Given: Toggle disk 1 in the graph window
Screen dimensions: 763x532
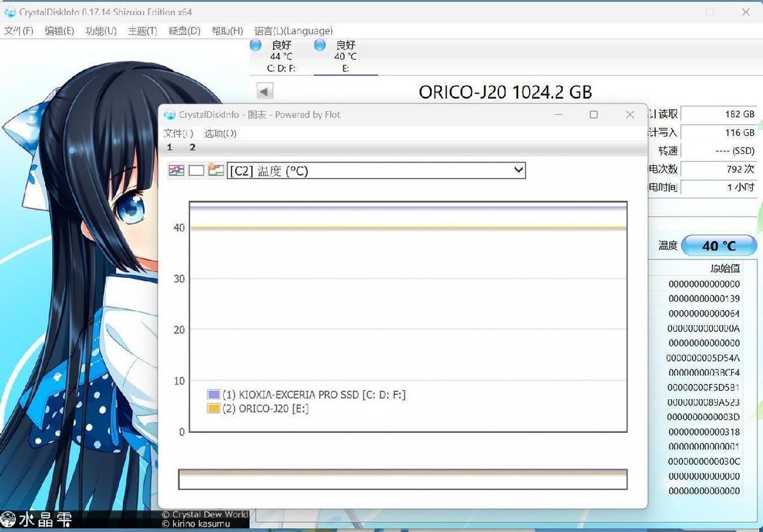Looking at the screenshot, I should (x=170, y=147).
